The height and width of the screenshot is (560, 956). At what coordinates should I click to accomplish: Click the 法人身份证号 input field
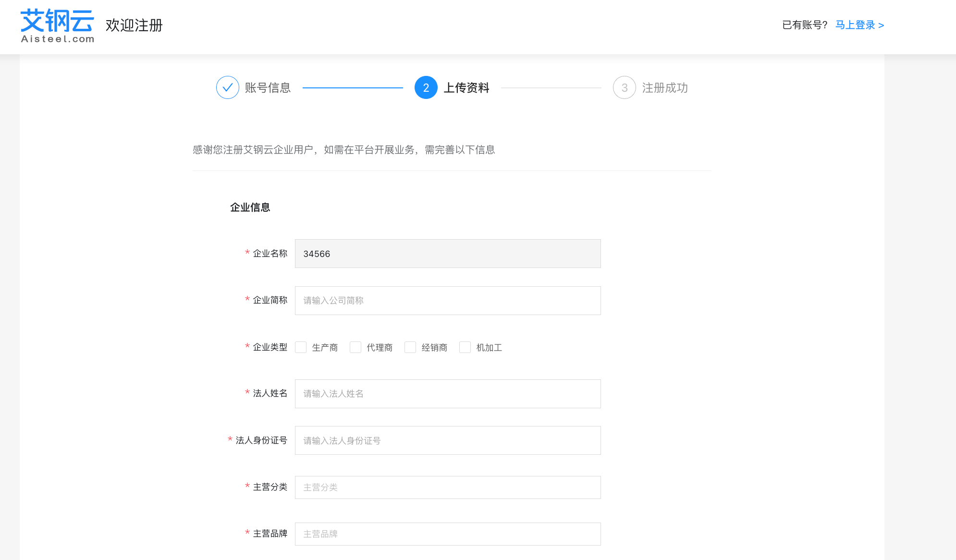click(447, 440)
